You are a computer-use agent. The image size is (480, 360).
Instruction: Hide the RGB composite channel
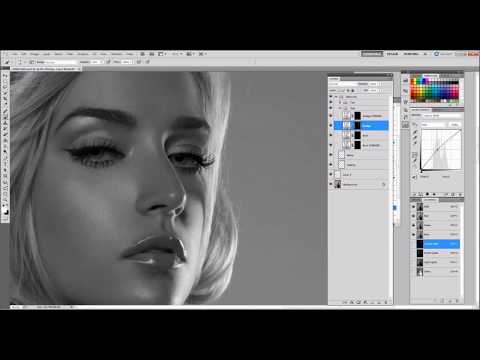pos(414,207)
